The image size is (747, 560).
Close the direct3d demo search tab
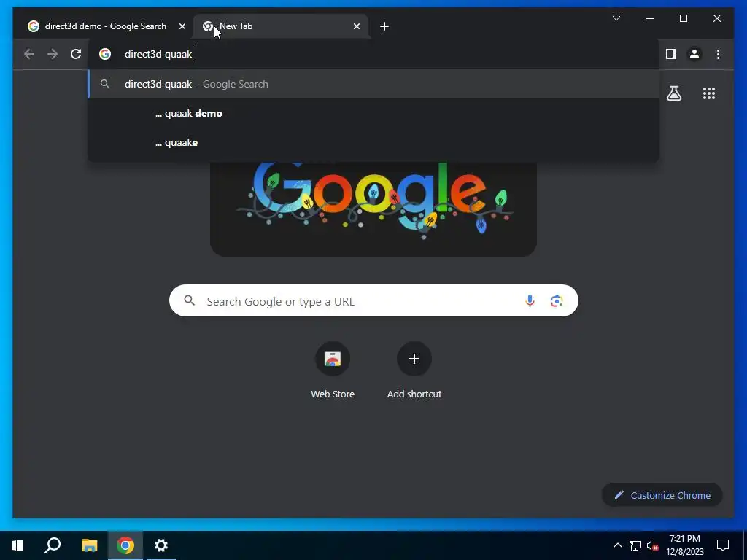(182, 26)
